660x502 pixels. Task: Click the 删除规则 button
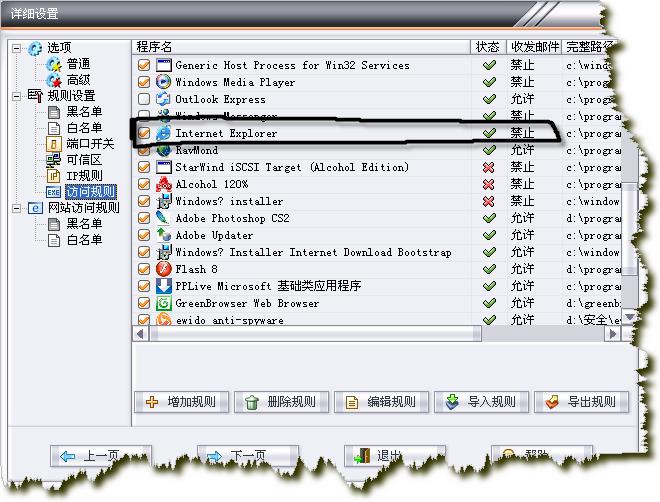tap(281, 402)
